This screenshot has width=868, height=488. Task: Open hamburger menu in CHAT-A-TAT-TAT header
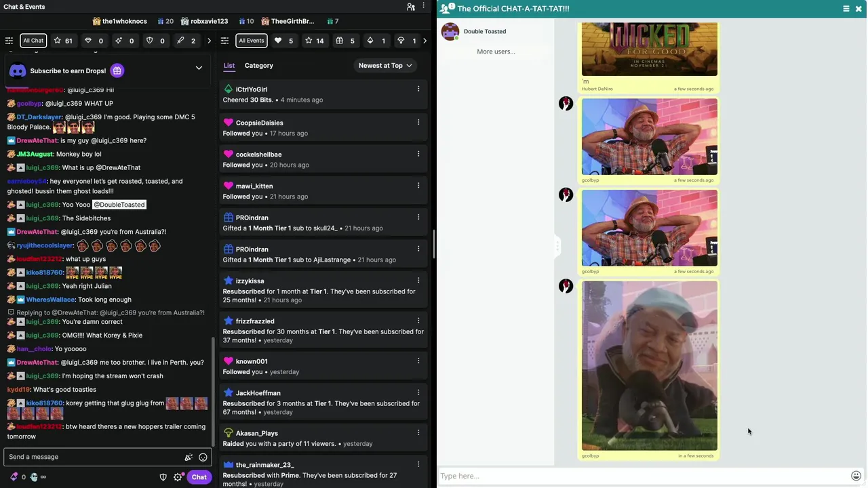[846, 9]
